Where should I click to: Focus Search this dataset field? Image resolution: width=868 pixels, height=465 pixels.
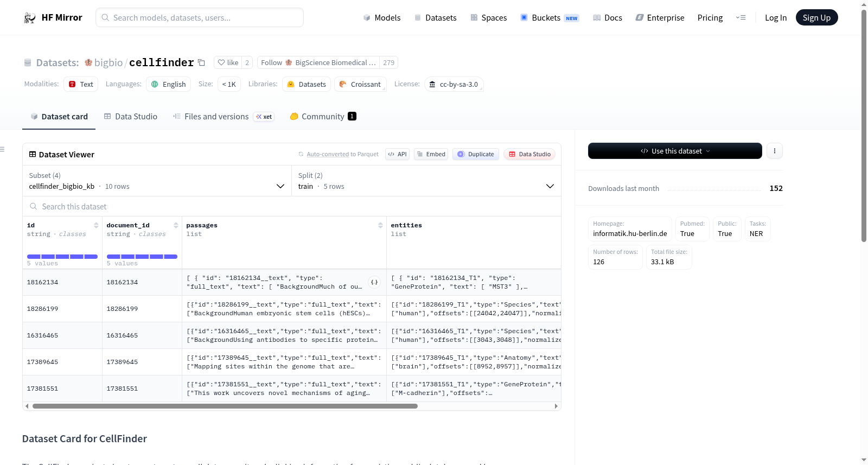(x=292, y=207)
